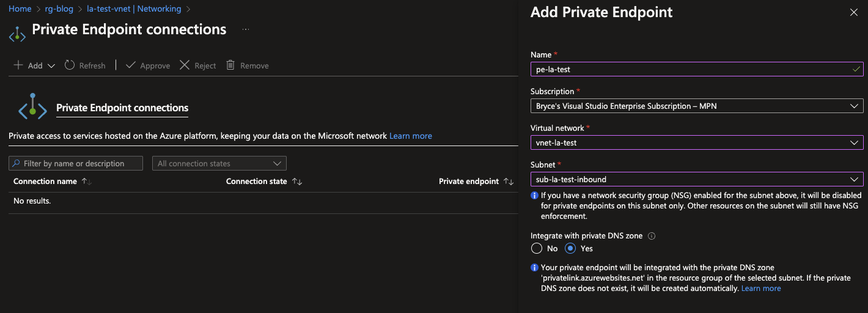This screenshot has width=868, height=313.
Task: Select No for private DNS integration
Action: (x=537, y=248)
